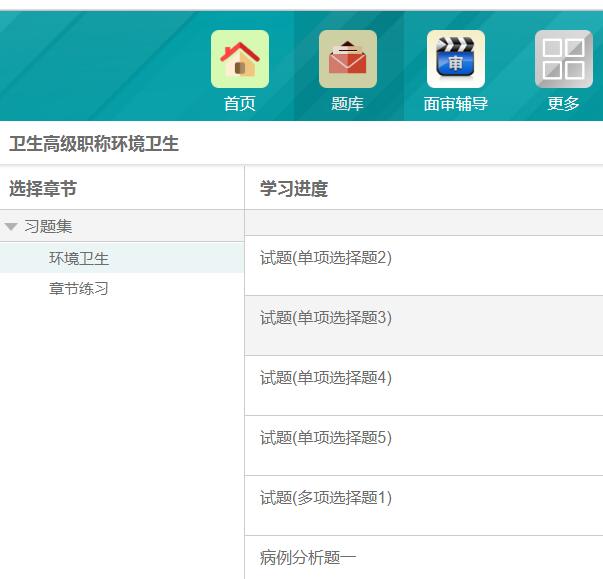Open 试题(单项选择题2) row
Viewport: 603px width, 579px height.
pos(424,266)
